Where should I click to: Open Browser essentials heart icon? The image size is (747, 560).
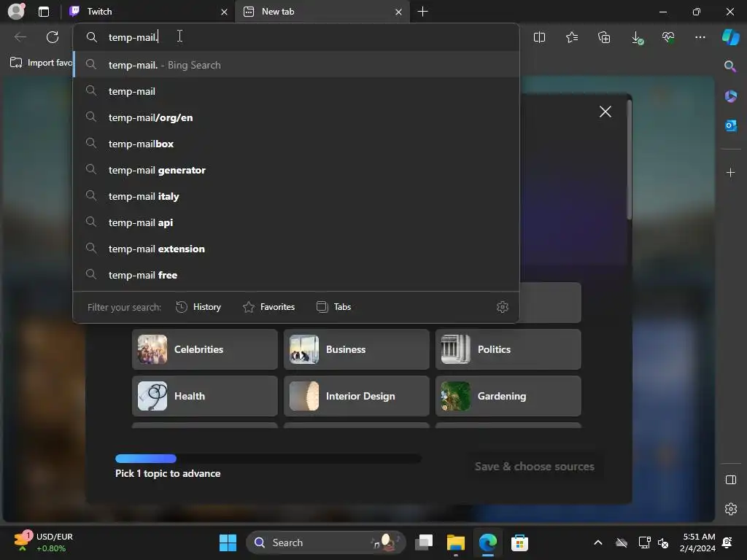click(x=668, y=37)
